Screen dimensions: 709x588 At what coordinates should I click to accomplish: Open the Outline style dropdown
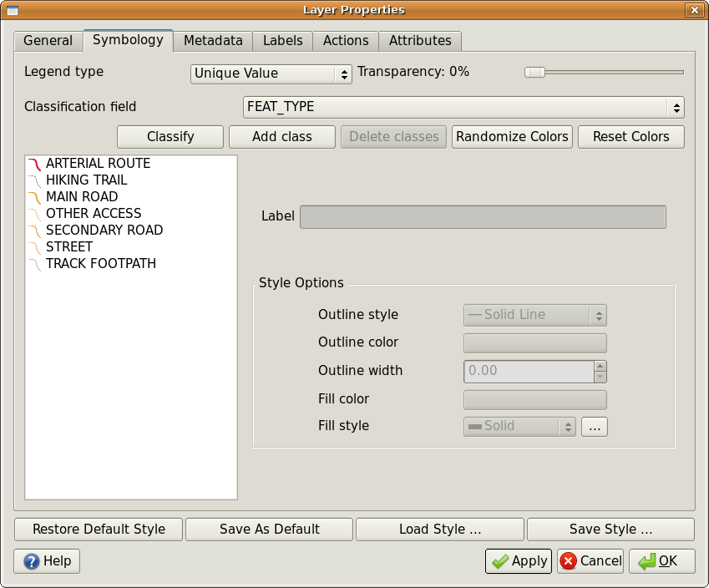click(534, 315)
